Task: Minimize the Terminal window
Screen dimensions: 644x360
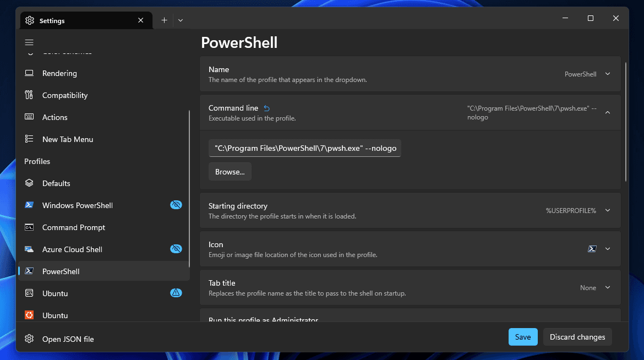Action: point(565,18)
